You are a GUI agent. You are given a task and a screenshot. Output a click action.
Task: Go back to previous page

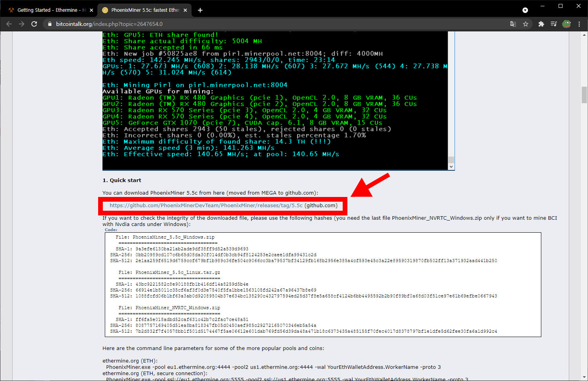(9, 24)
